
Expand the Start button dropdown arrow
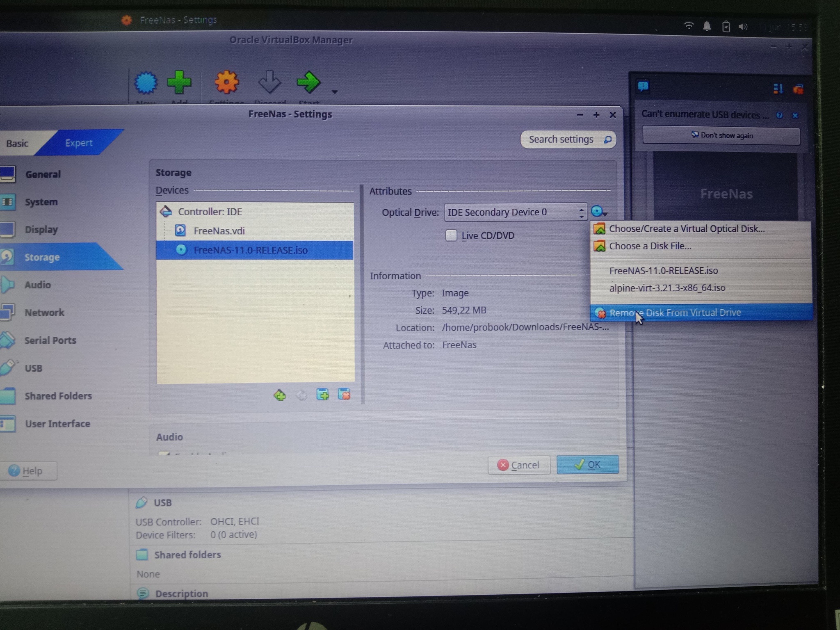tap(335, 92)
